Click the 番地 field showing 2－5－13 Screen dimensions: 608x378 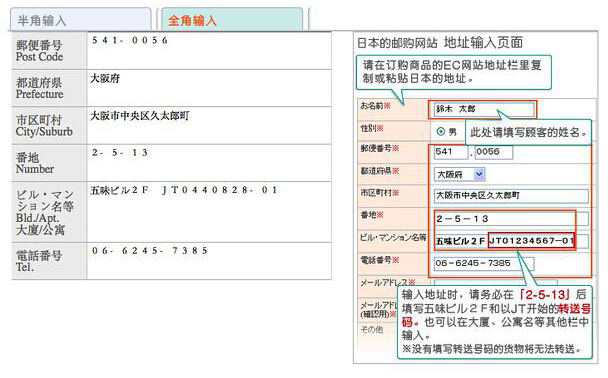(x=511, y=219)
